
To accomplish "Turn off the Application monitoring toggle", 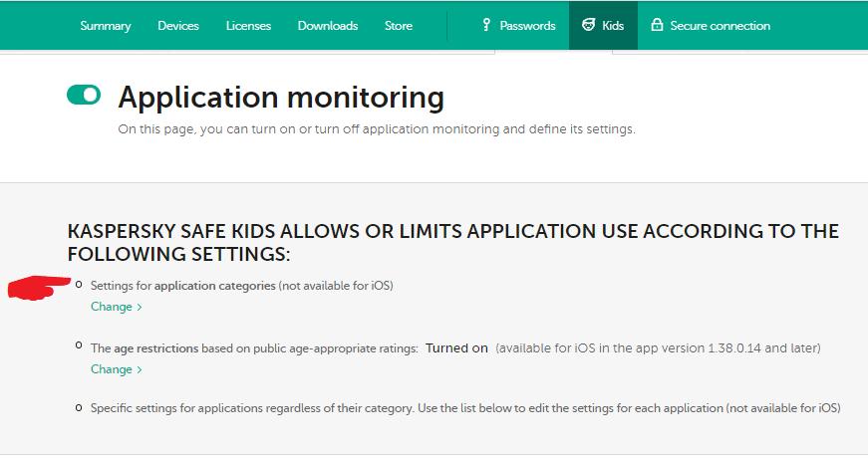I will [84, 95].
